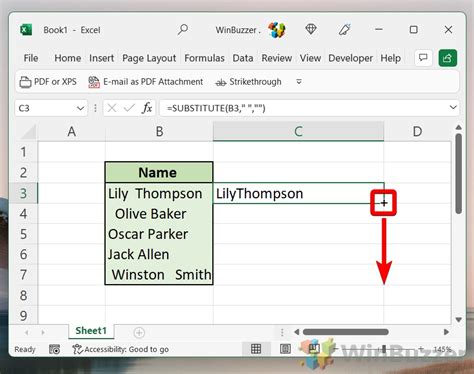Click the macro recording status icon

click(x=55, y=349)
